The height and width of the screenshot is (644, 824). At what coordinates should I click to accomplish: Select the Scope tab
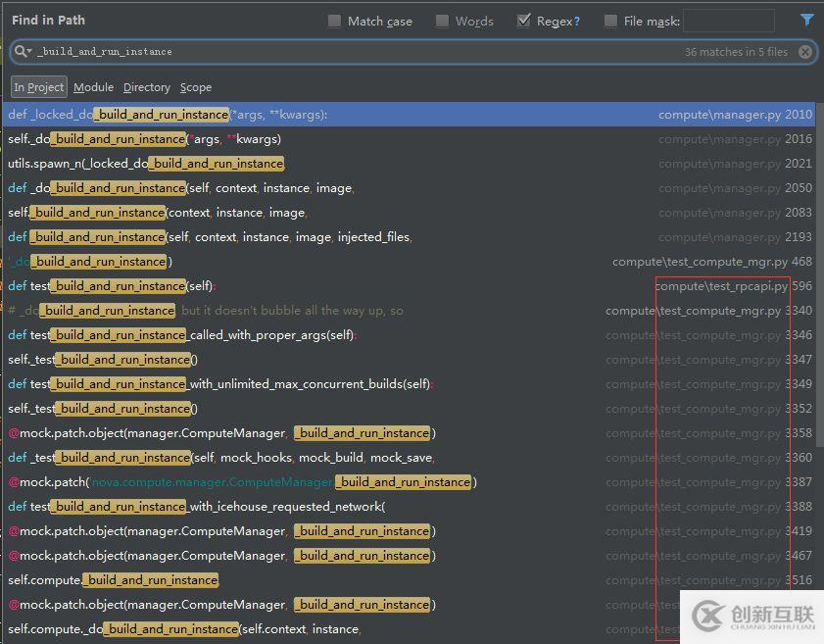[195, 87]
